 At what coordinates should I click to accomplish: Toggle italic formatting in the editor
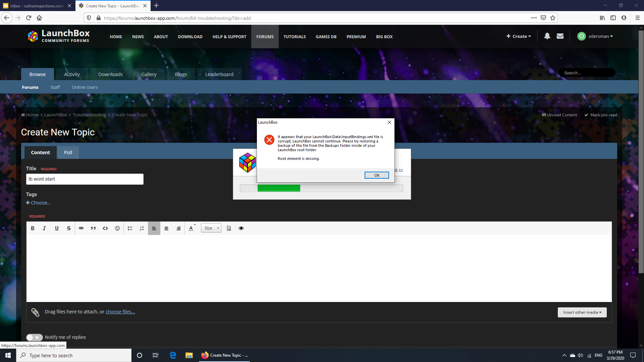tap(44, 228)
